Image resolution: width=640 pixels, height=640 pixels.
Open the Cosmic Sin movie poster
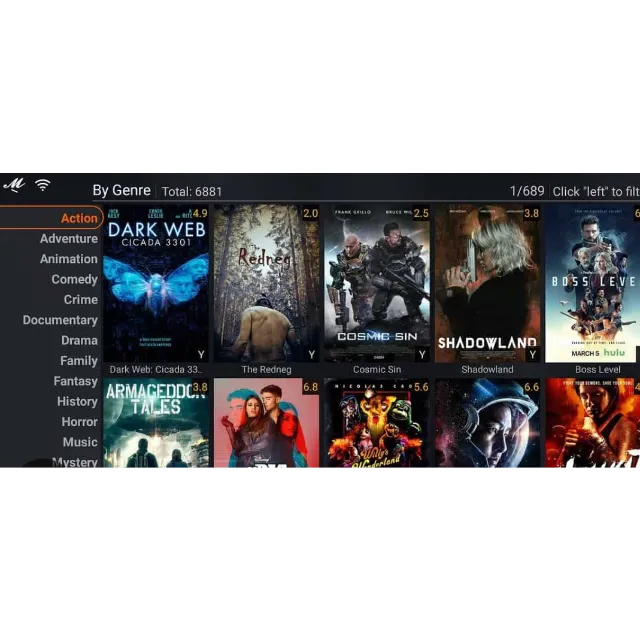(377, 284)
